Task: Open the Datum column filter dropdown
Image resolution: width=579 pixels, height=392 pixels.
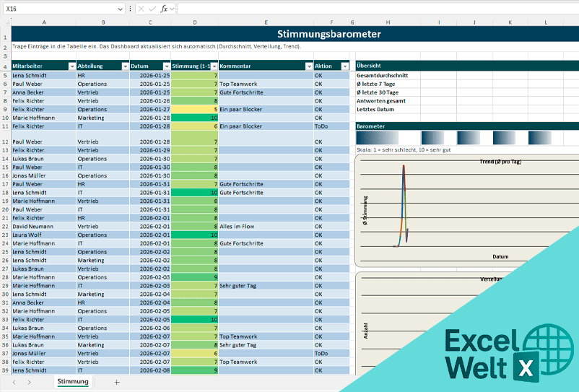Action: pos(166,66)
